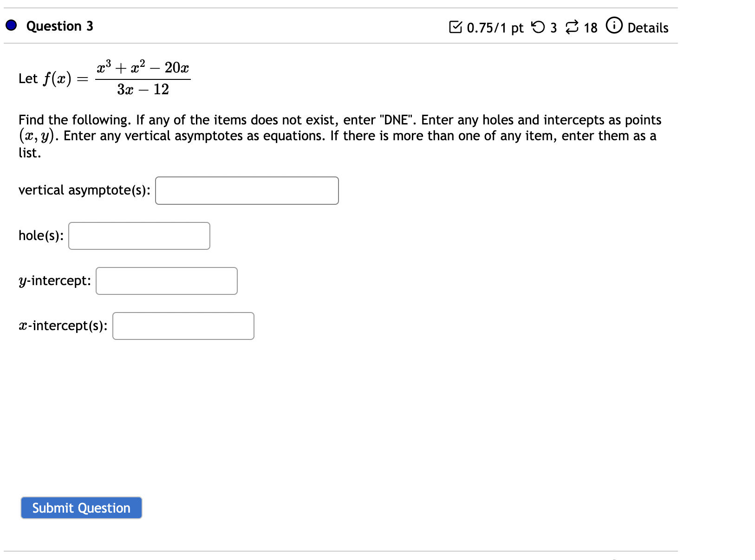Open the info circle tooltip icon
The width and height of the screenshot is (755, 560).
pos(614,26)
